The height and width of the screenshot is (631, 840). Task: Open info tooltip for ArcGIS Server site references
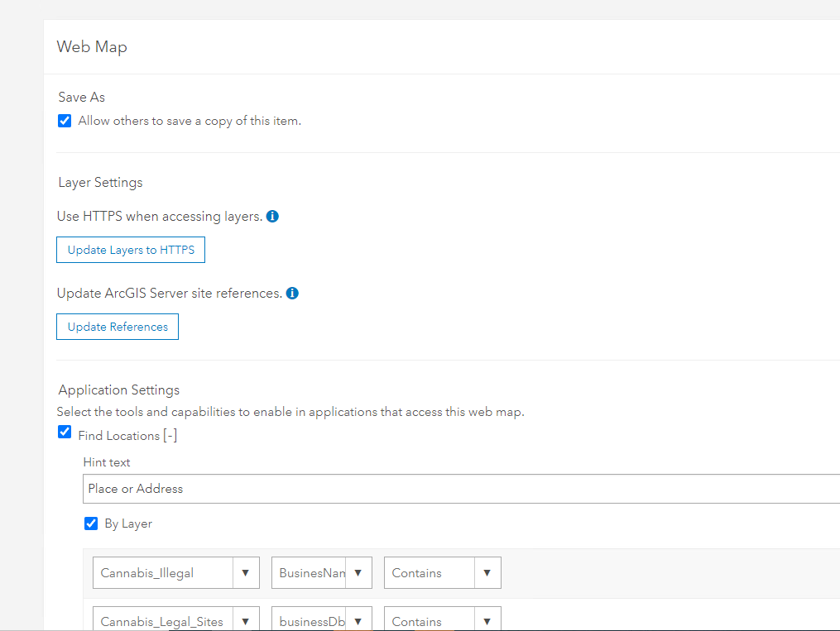tap(291, 293)
